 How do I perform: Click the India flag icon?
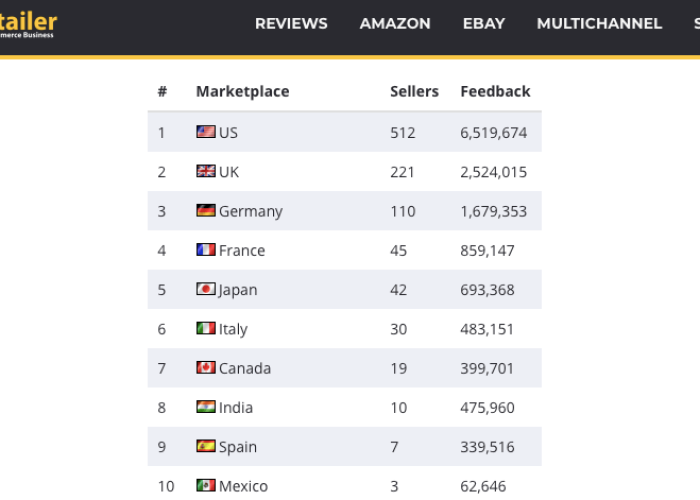pos(206,407)
